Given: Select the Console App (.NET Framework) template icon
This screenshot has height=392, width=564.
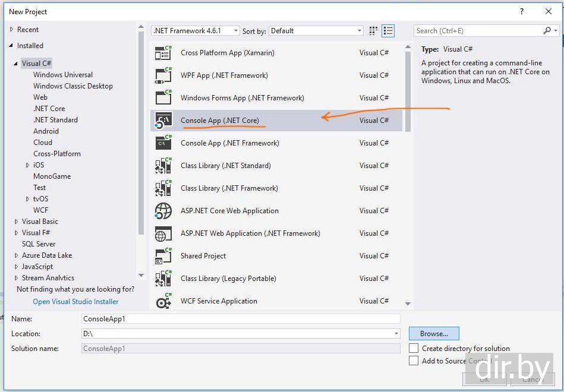Looking at the screenshot, I should pos(163,143).
